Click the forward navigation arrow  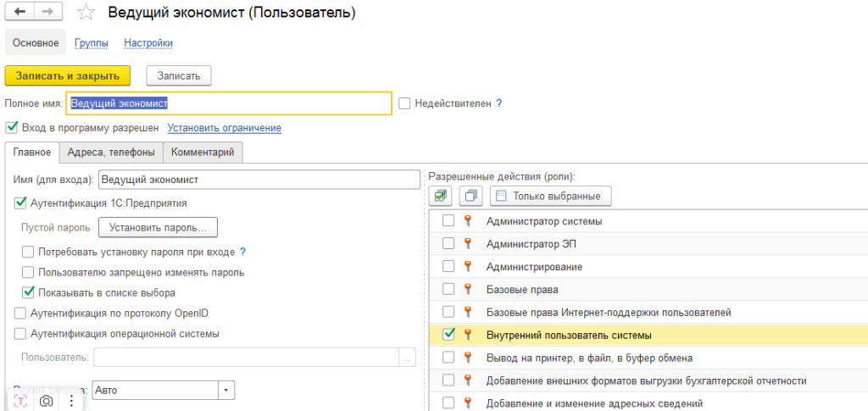click(x=47, y=13)
